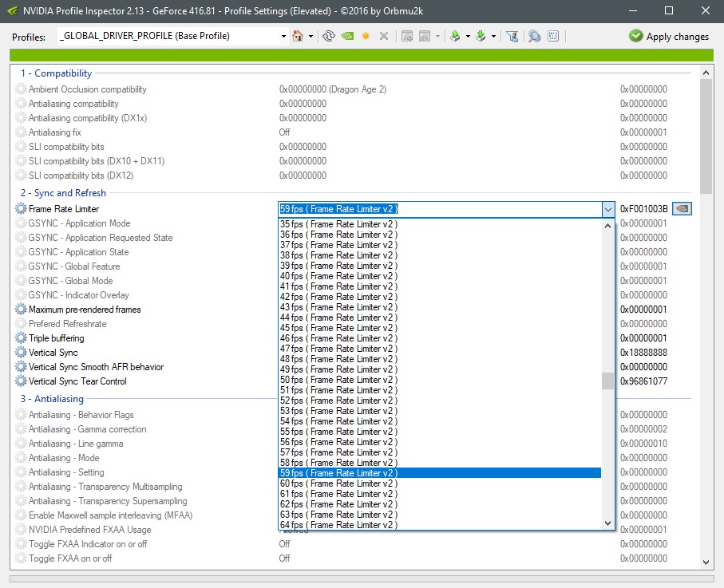The image size is (724, 588).
Task: Open the bit value editor grid icon
Action: [x=553, y=36]
